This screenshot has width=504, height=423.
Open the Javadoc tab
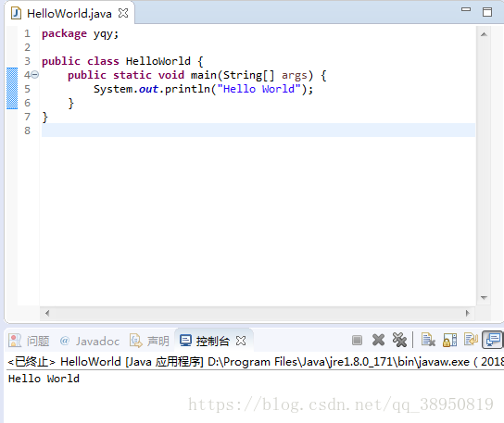90,341
